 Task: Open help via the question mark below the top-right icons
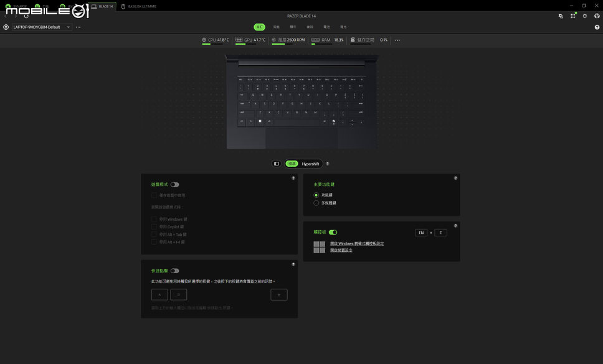[597, 27]
